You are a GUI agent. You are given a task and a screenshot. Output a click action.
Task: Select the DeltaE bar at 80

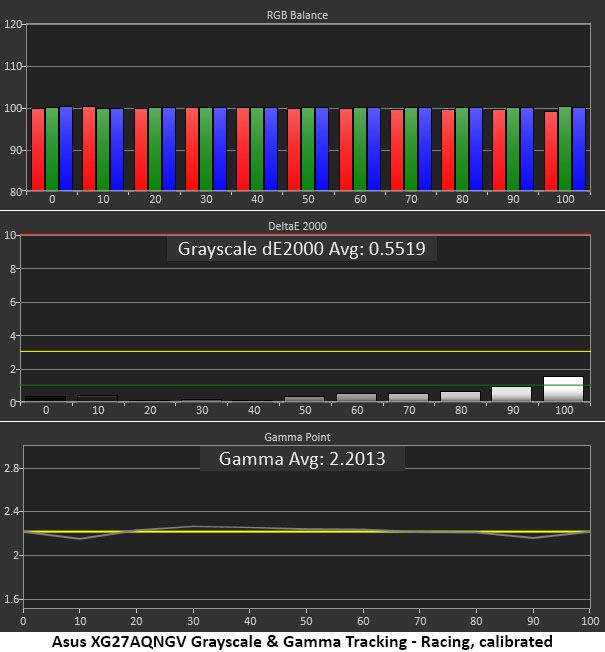click(x=460, y=397)
